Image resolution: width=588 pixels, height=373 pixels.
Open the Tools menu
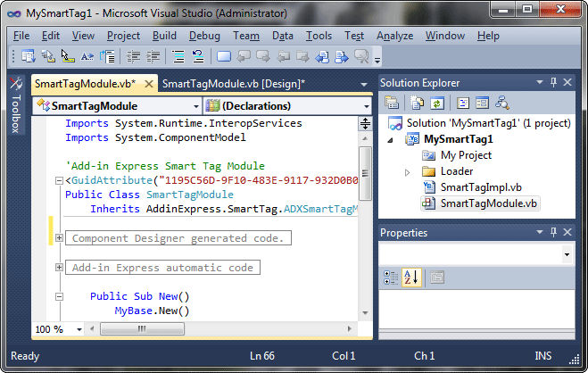tap(319, 36)
